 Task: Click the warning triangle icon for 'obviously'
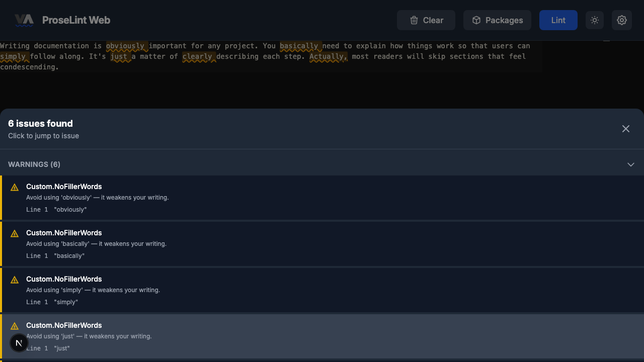click(15, 188)
